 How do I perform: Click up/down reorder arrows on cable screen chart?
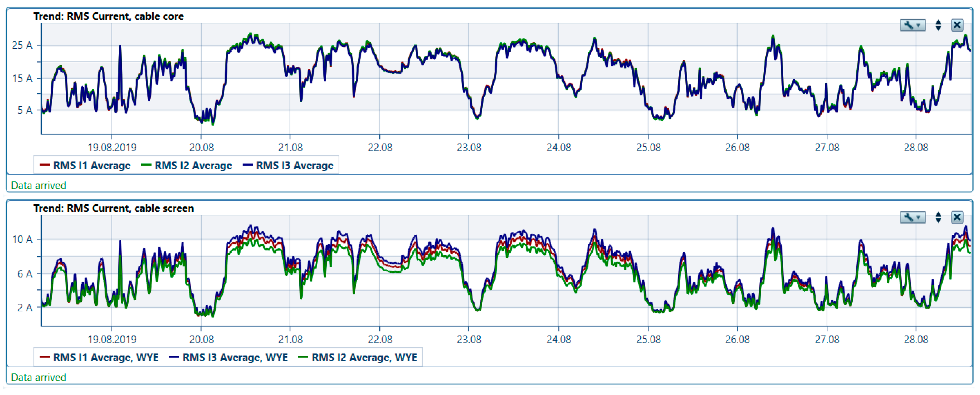pyautogui.click(x=938, y=217)
